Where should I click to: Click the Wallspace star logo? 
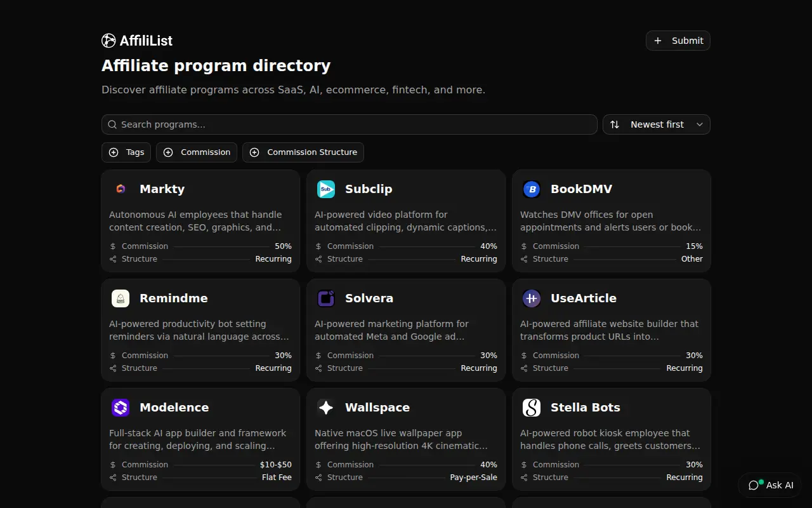pos(326,408)
